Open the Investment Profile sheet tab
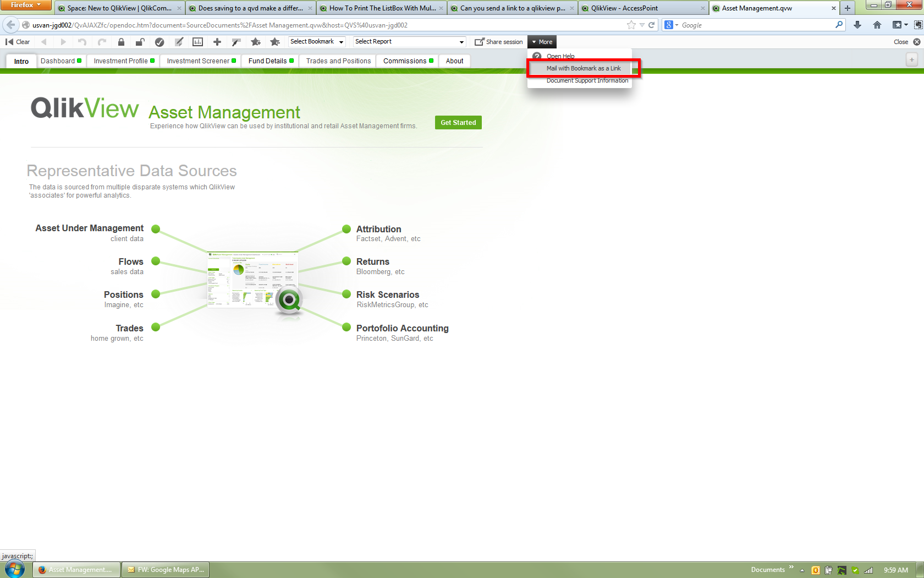Viewport: 924px width, 578px height. point(124,61)
